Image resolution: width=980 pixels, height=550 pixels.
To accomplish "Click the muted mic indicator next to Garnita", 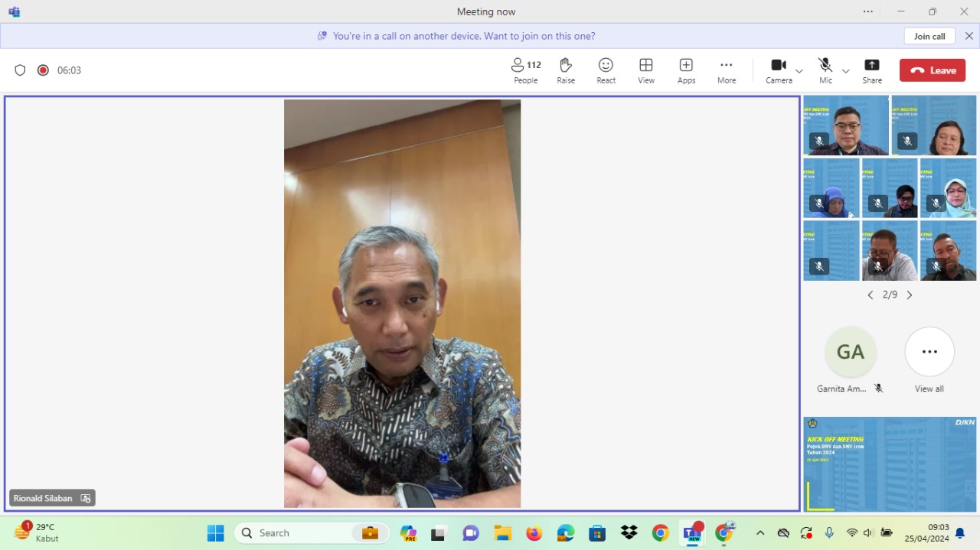I will coord(878,389).
